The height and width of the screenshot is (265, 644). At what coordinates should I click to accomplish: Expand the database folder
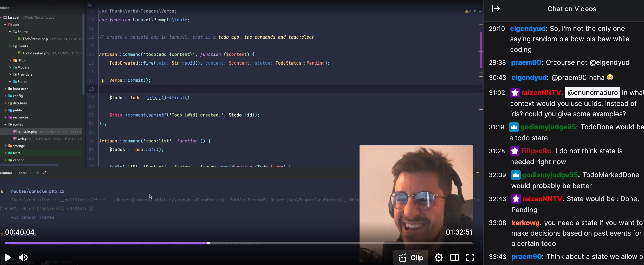(5, 103)
